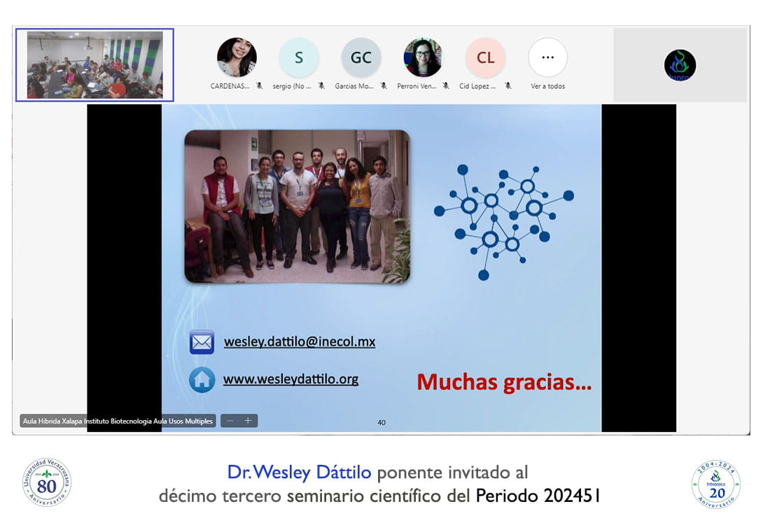Open the 'Ver a todos' participants button

point(547,57)
